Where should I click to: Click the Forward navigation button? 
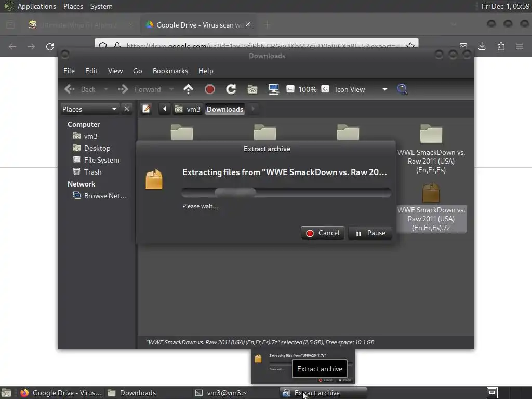pos(139,89)
